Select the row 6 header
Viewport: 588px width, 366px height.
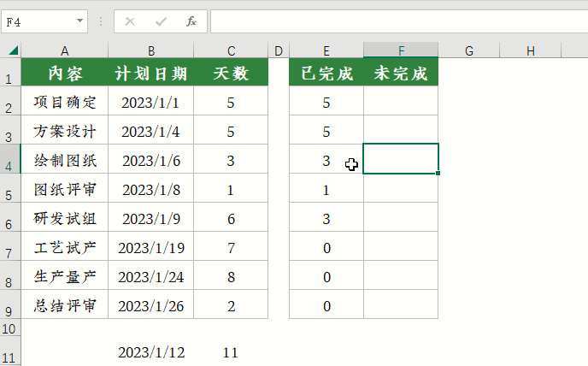tap(10, 217)
